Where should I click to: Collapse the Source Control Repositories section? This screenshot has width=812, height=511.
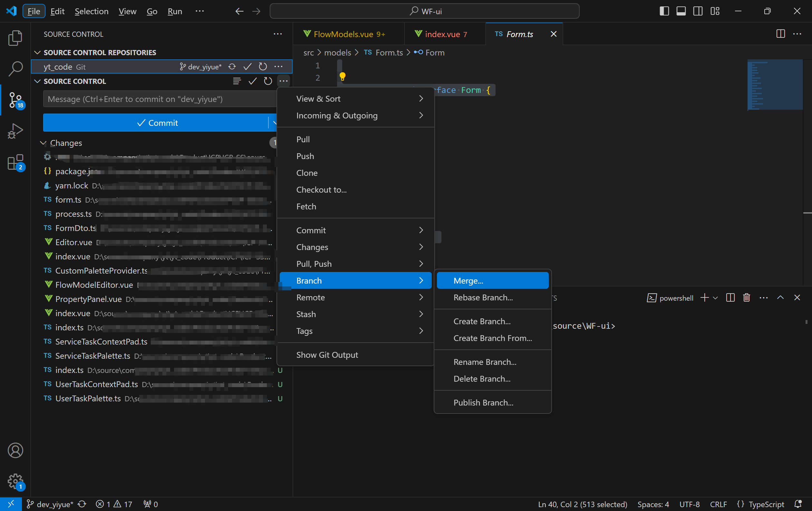coord(37,53)
